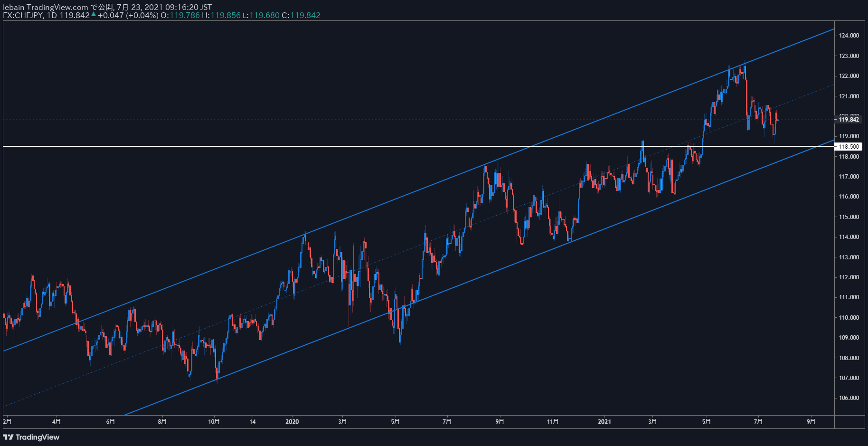This screenshot has height=446, width=868.
Task: Click the 118.500 price label on axis
Action: point(849,147)
